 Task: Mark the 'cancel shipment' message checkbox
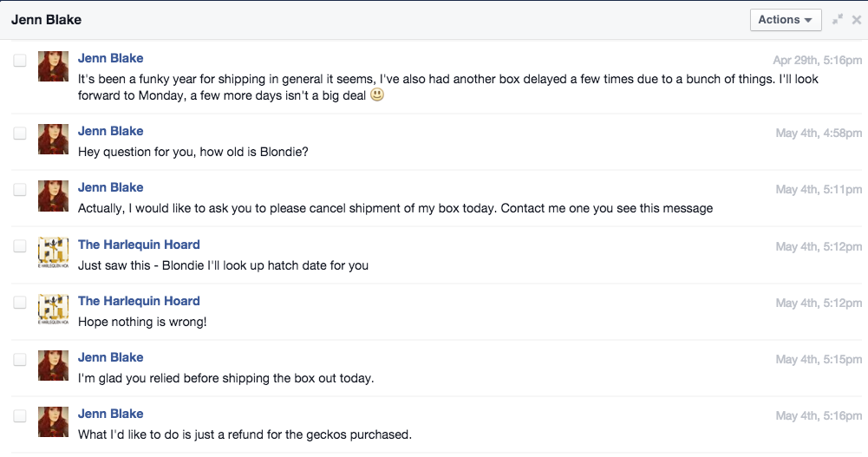[20, 189]
